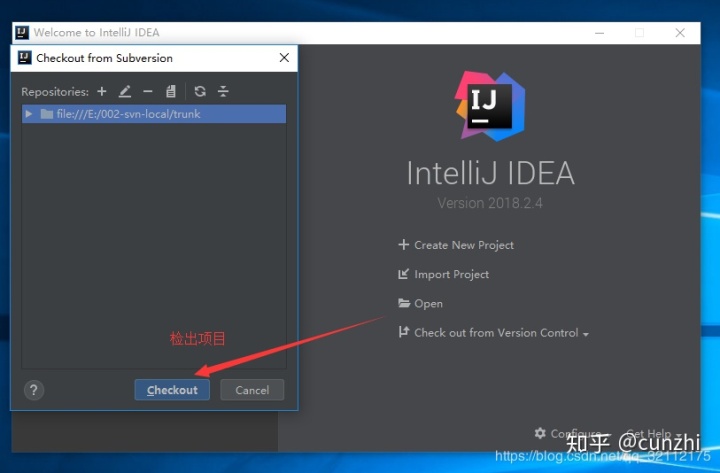Click Open on the welcome screen

tap(428, 304)
